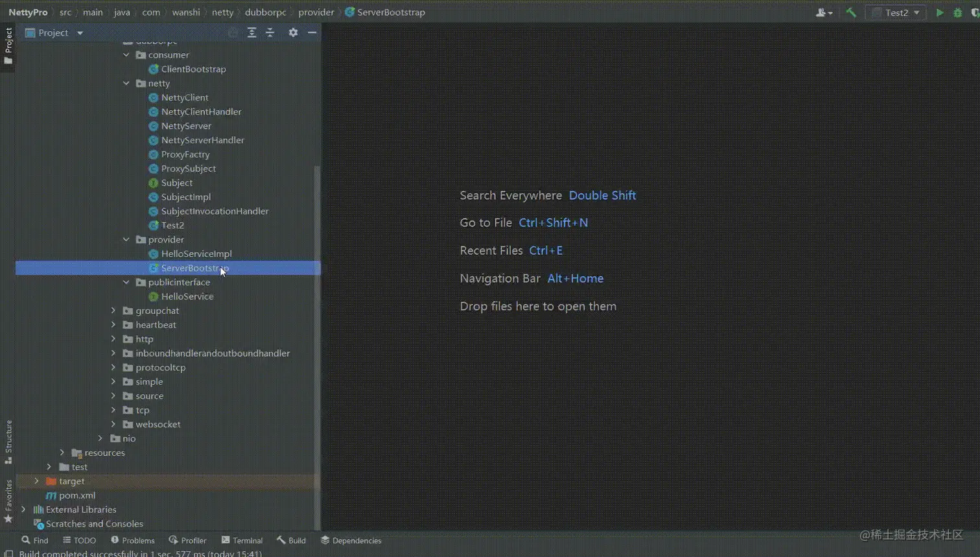Open the Find tool window
980x557 pixels.
(35, 540)
